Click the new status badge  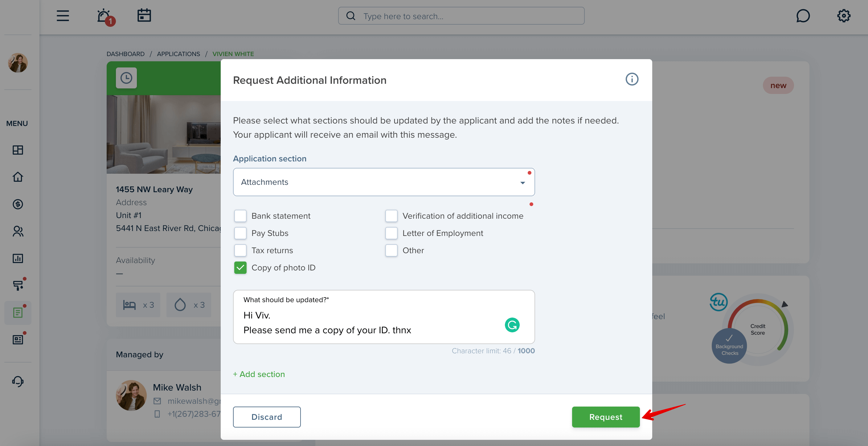point(778,86)
